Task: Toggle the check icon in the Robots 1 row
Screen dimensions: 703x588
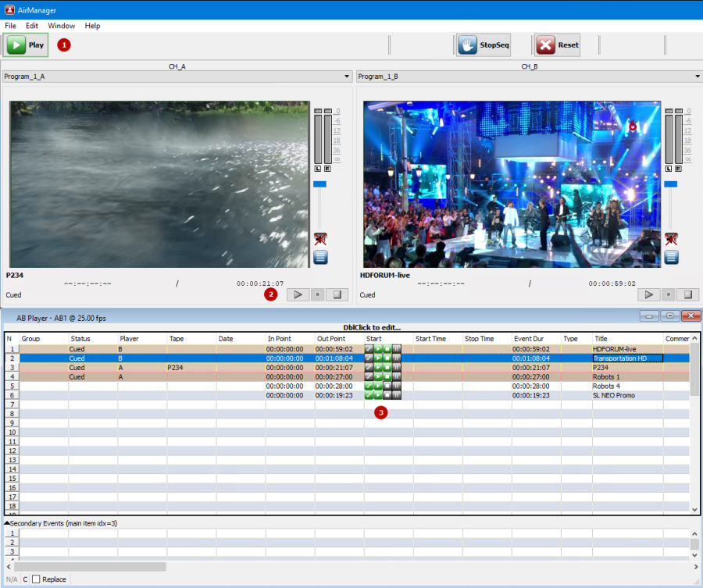Action: (369, 377)
